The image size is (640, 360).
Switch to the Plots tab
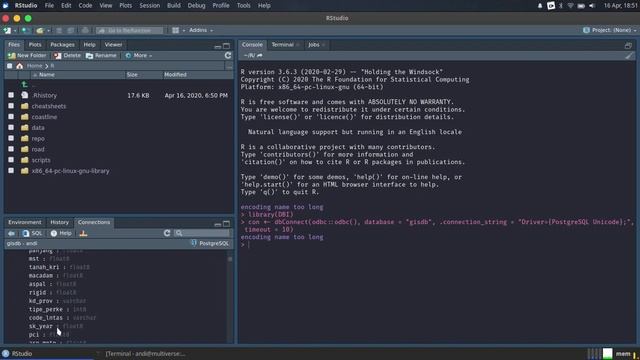click(35, 45)
